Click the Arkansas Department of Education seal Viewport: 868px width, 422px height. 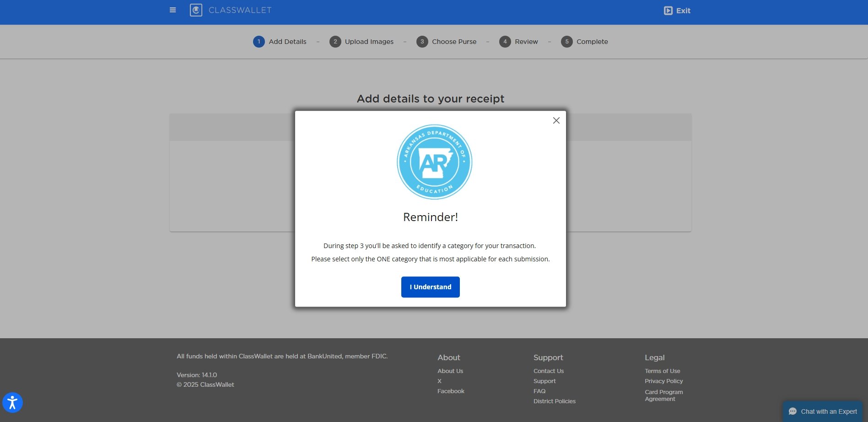coord(434,162)
